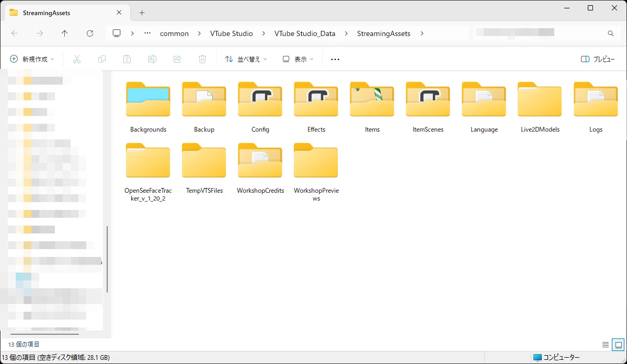This screenshot has width=627, height=364.
Task: Open the Language folder
Action: click(484, 108)
